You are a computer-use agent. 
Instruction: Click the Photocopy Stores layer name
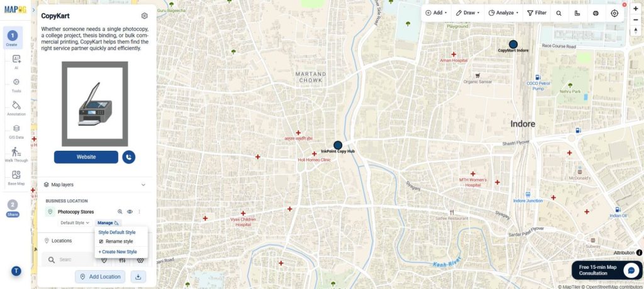click(x=75, y=212)
